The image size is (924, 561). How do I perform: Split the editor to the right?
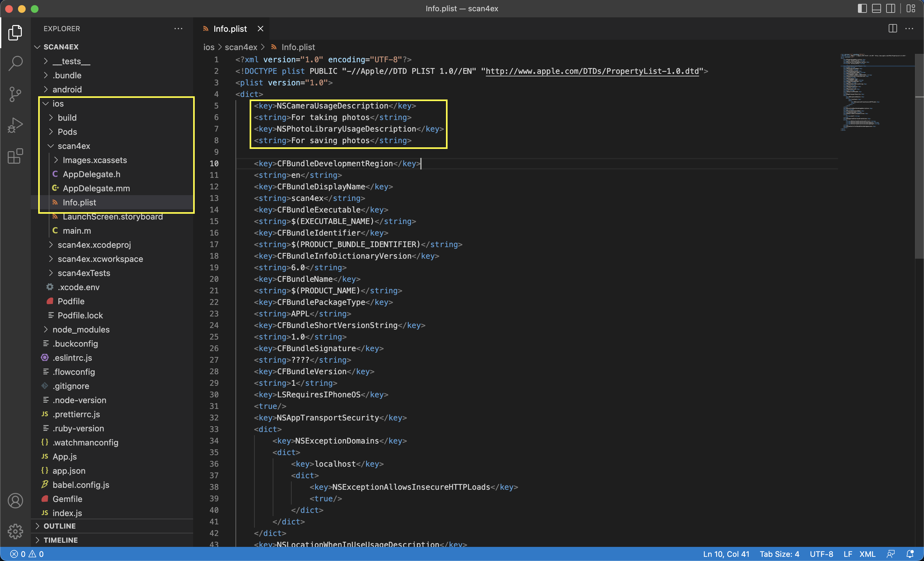pos(893,29)
